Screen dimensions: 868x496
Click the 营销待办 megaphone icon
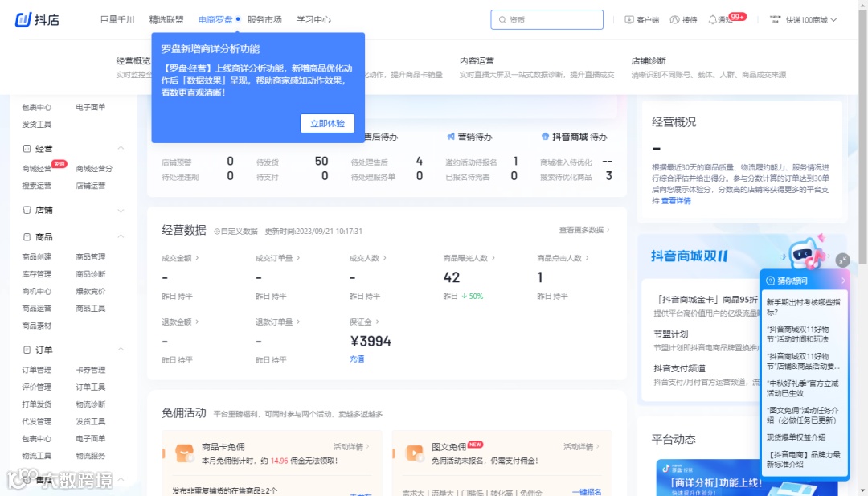pyautogui.click(x=451, y=136)
